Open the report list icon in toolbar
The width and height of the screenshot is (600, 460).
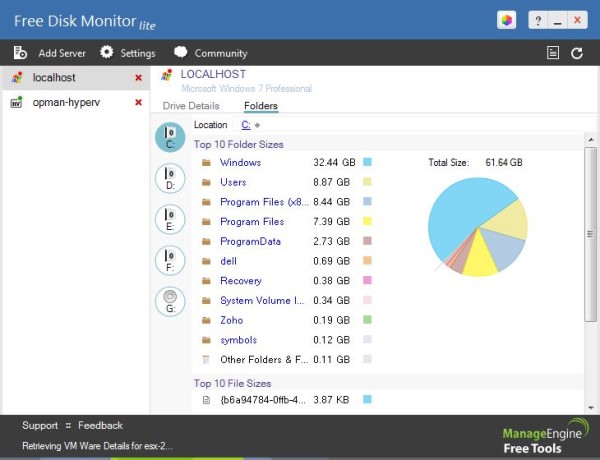click(x=553, y=53)
